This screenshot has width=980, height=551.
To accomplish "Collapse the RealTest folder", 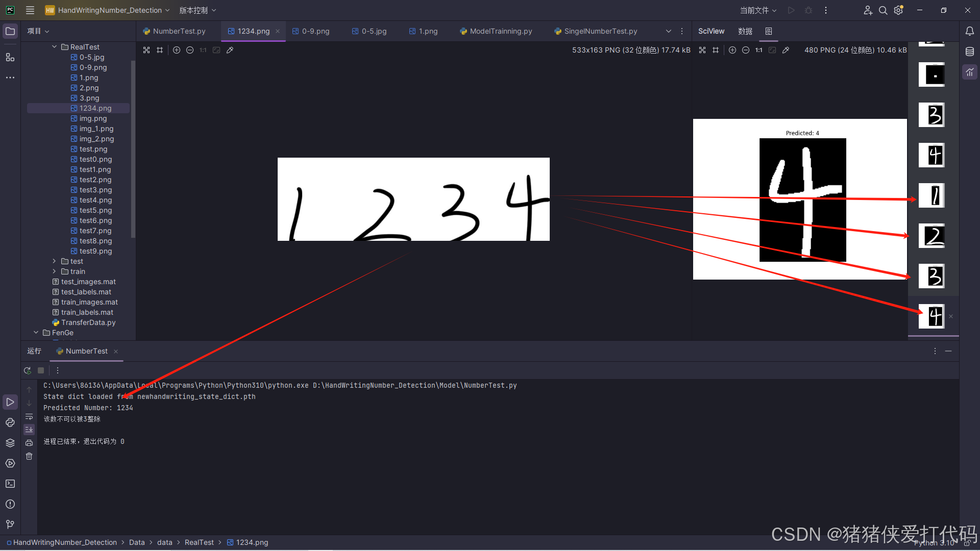I will [x=55, y=47].
